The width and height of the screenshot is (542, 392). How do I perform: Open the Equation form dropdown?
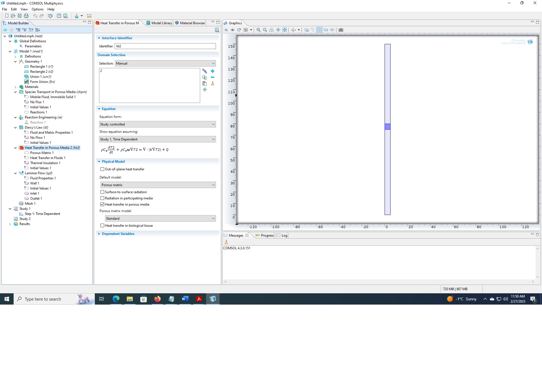[x=158, y=124]
